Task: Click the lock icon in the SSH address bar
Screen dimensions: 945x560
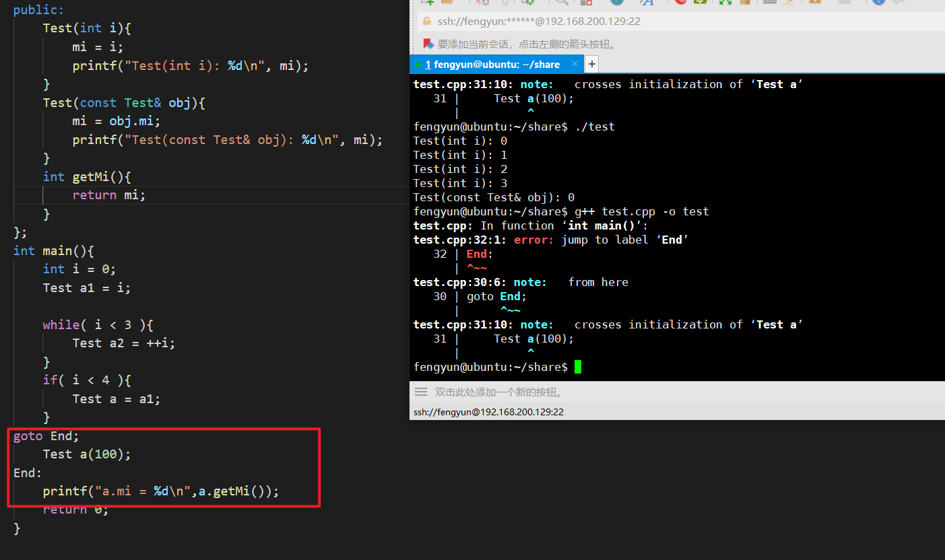Action: [x=426, y=22]
